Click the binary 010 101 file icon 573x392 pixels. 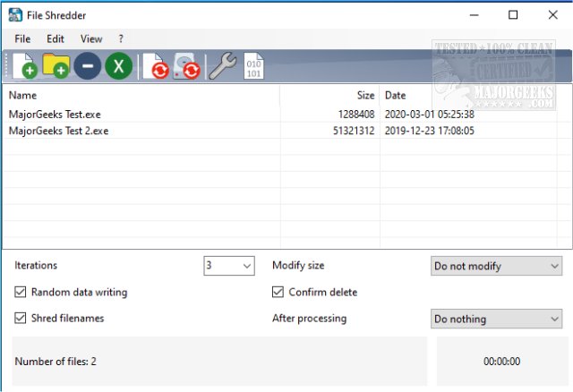pos(253,67)
